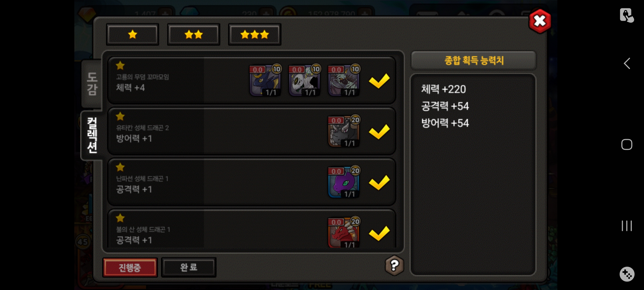This screenshot has height=290, width=644.
Task: Select the two-star filter button
Action: point(193,34)
